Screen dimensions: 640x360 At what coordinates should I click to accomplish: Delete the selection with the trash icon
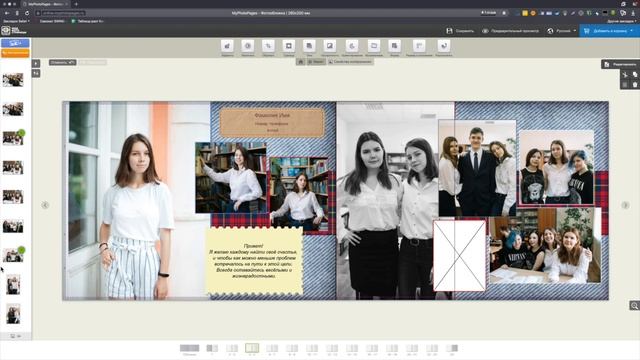[635, 84]
